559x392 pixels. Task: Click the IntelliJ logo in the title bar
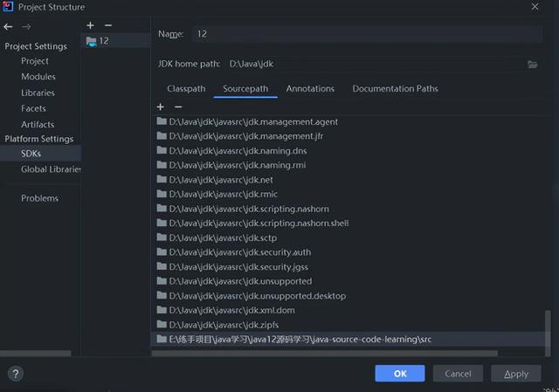(x=8, y=7)
